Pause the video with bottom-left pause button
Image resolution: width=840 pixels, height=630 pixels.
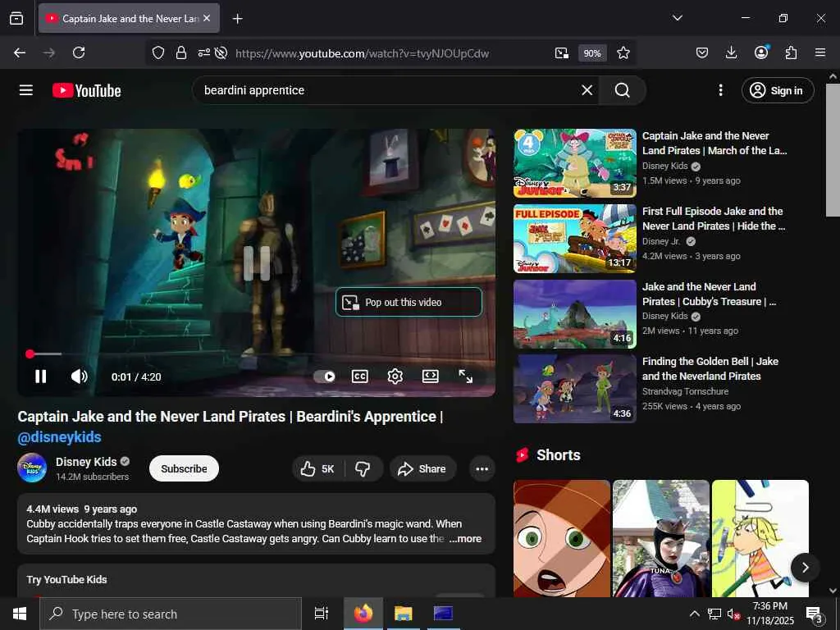(x=41, y=377)
